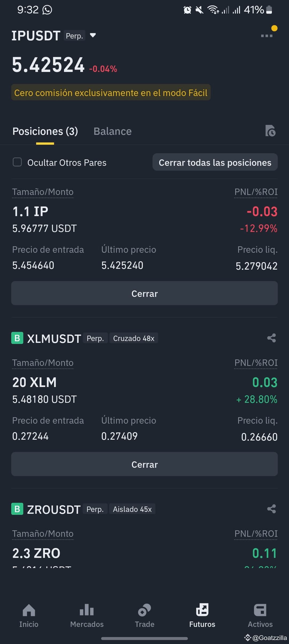Viewport: 289px width, 644px height.
Task: Go to Inicio home icon
Action: click(x=29, y=610)
